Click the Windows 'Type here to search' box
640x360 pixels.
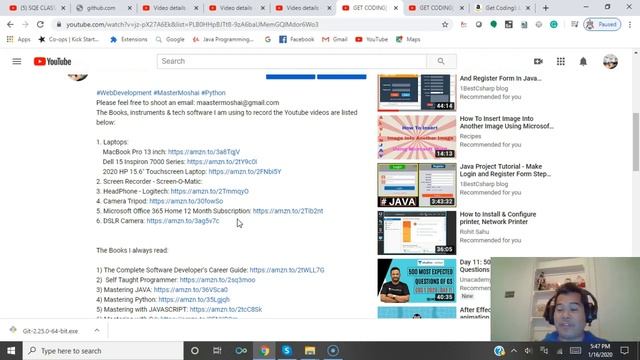click(x=103, y=351)
